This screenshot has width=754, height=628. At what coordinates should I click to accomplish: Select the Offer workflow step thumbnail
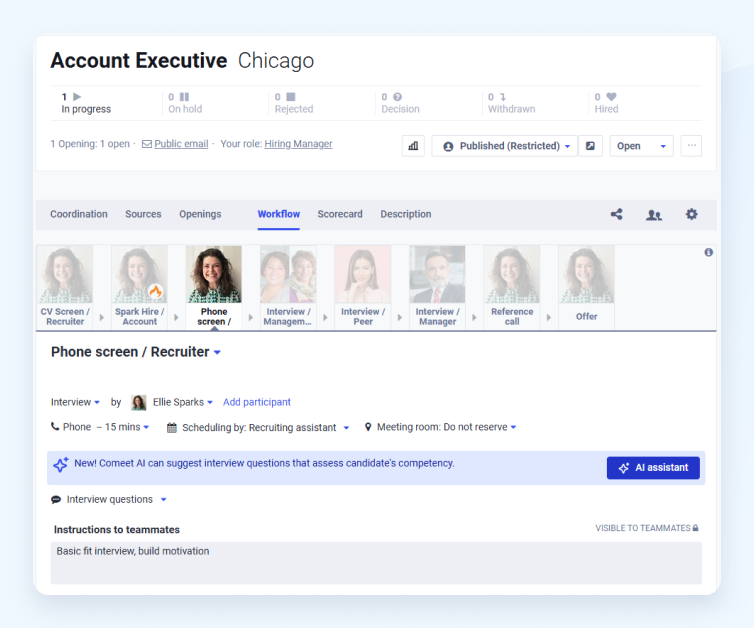[x=586, y=287]
